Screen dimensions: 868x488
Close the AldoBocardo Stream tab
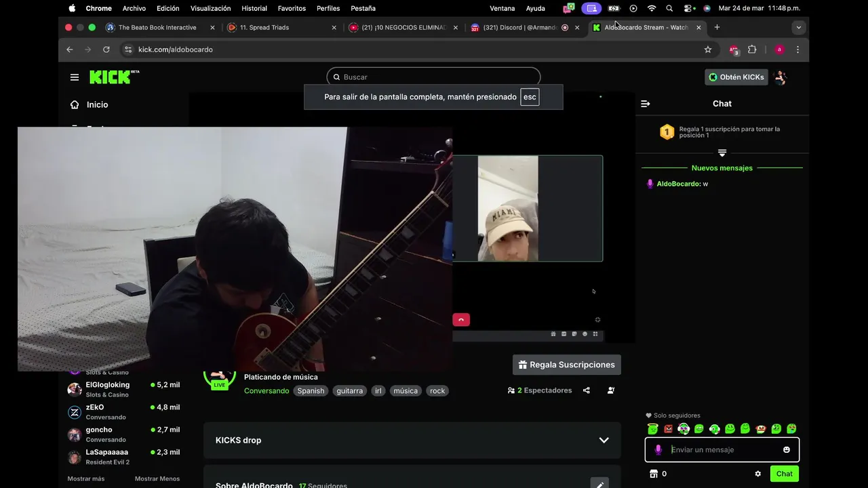698,28
